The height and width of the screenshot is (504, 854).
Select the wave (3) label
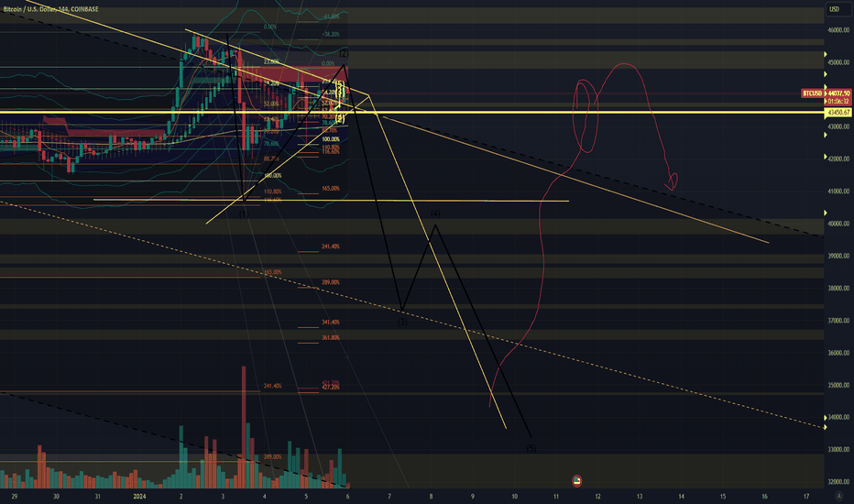click(x=402, y=323)
